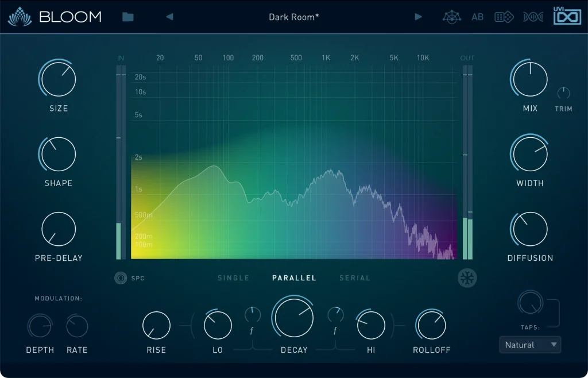Screen dimensions: 588x378
Task: Click the UVI logo icon
Action: 567,16
